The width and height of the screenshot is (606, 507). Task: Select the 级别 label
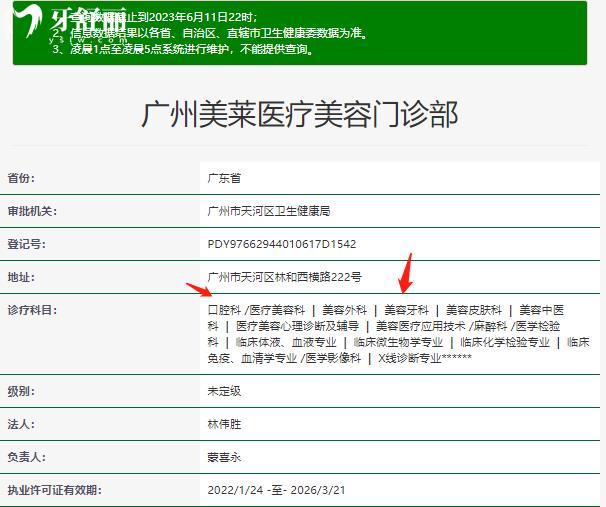[x=21, y=391]
